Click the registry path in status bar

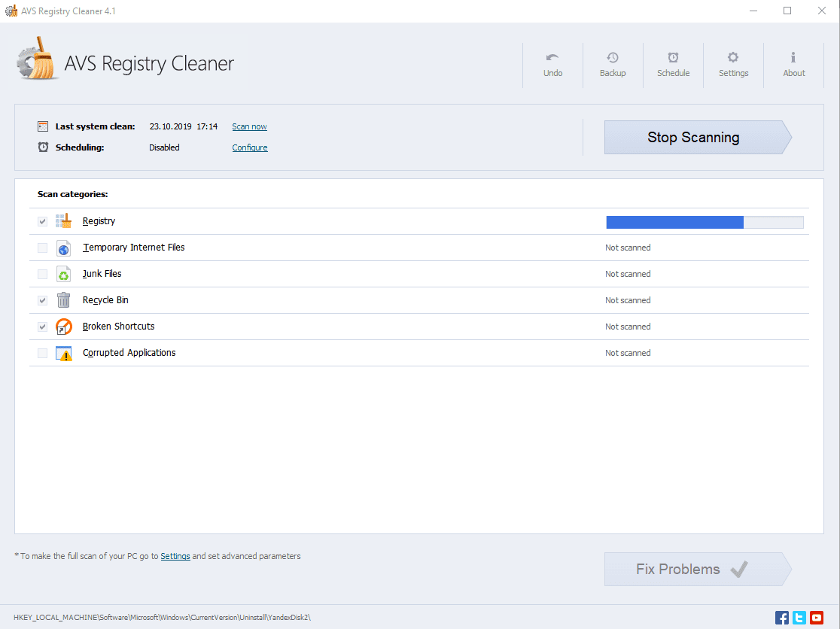click(x=162, y=617)
